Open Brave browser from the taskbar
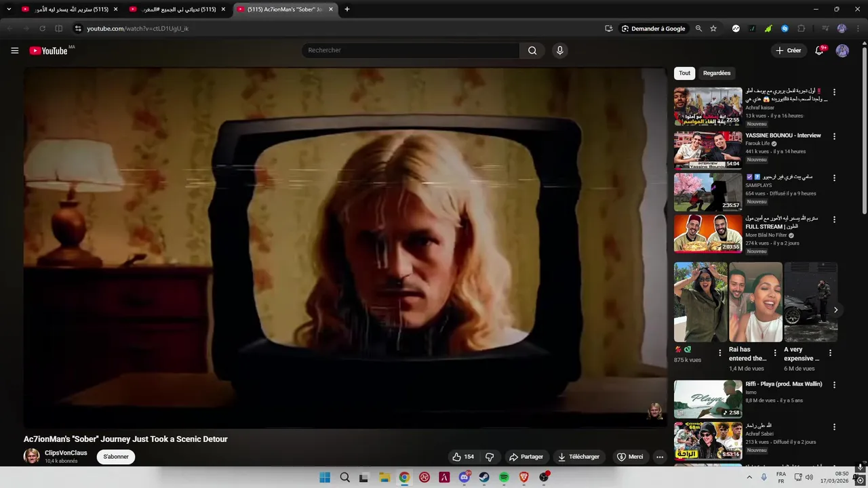 point(524,477)
